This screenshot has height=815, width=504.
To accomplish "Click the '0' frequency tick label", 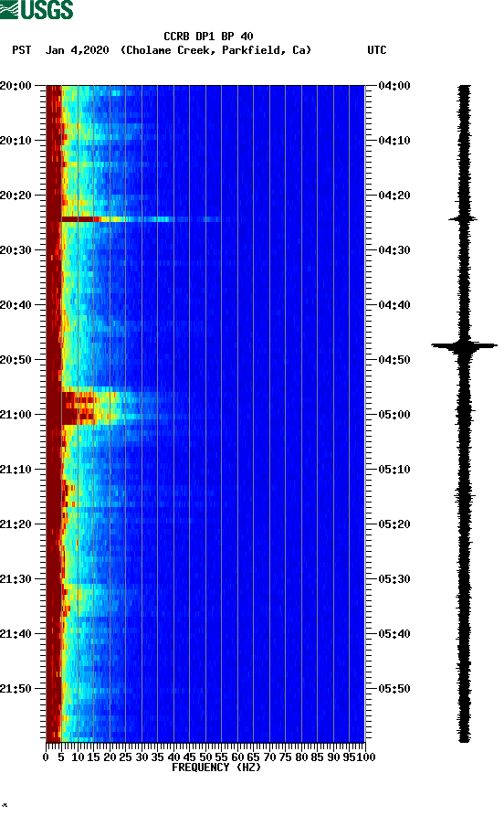I will click(46, 757).
